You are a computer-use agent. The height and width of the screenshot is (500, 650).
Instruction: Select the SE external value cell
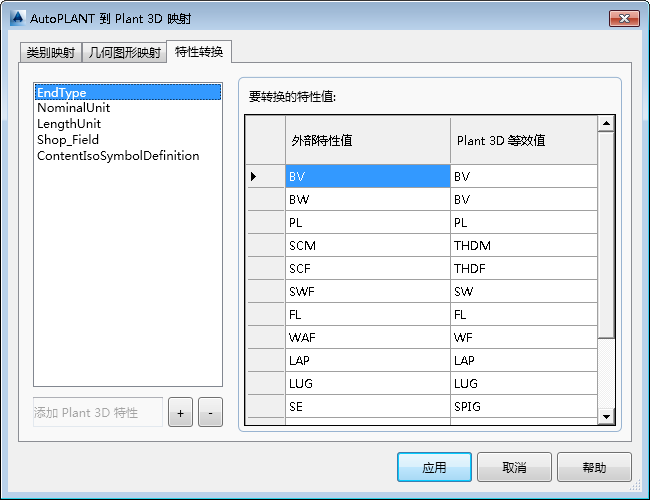click(368, 406)
